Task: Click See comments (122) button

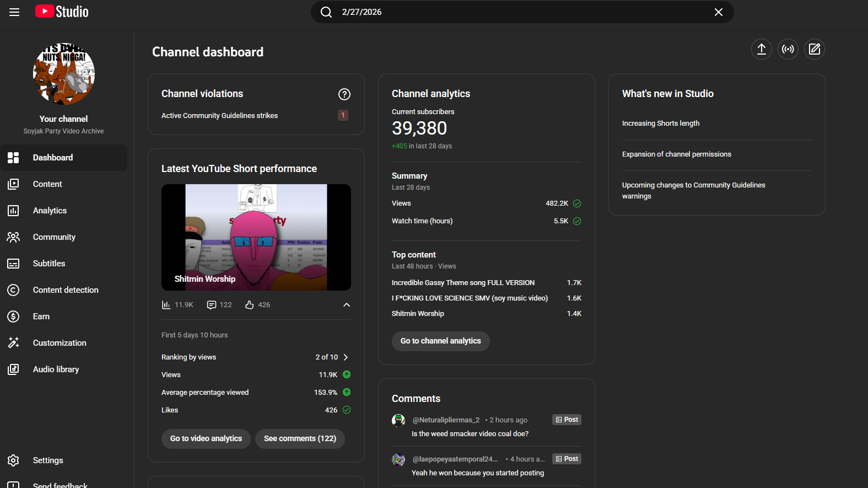Action: [x=300, y=439]
